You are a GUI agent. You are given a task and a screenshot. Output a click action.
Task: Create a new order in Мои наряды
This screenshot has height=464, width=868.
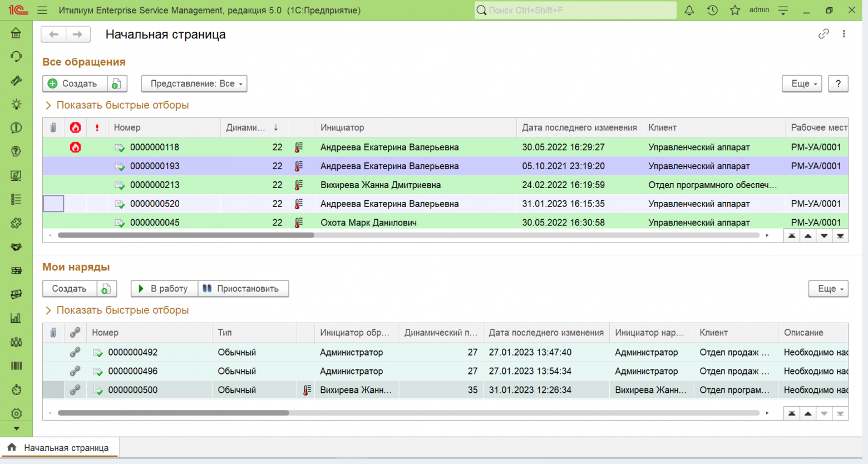coord(70,289)
